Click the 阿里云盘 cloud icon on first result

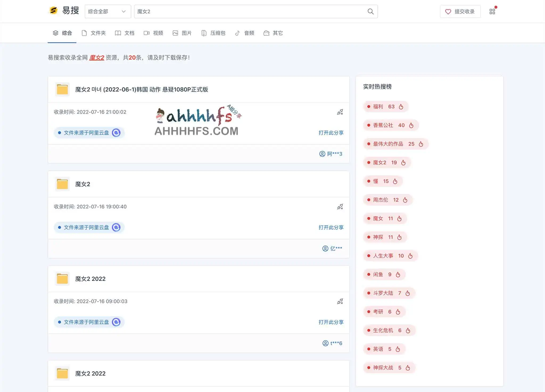click(116, 133)
